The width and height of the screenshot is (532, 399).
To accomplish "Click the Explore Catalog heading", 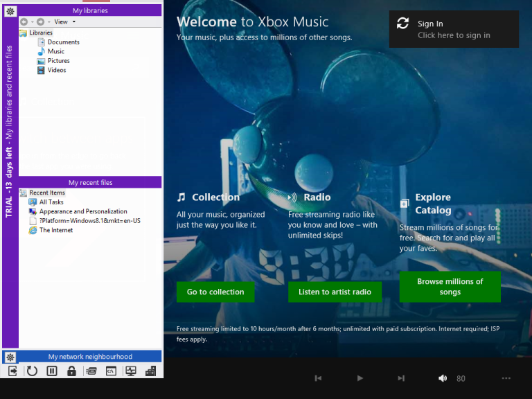I will click(433, 204).
